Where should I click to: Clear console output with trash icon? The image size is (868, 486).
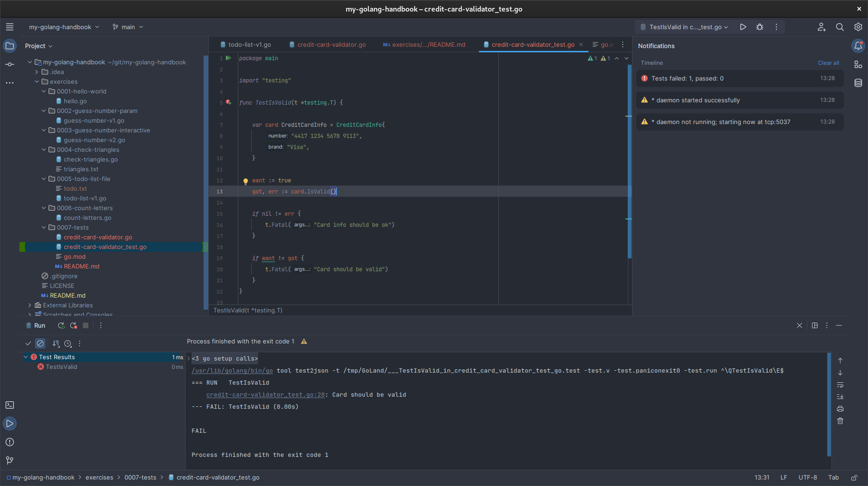point(840,421)
